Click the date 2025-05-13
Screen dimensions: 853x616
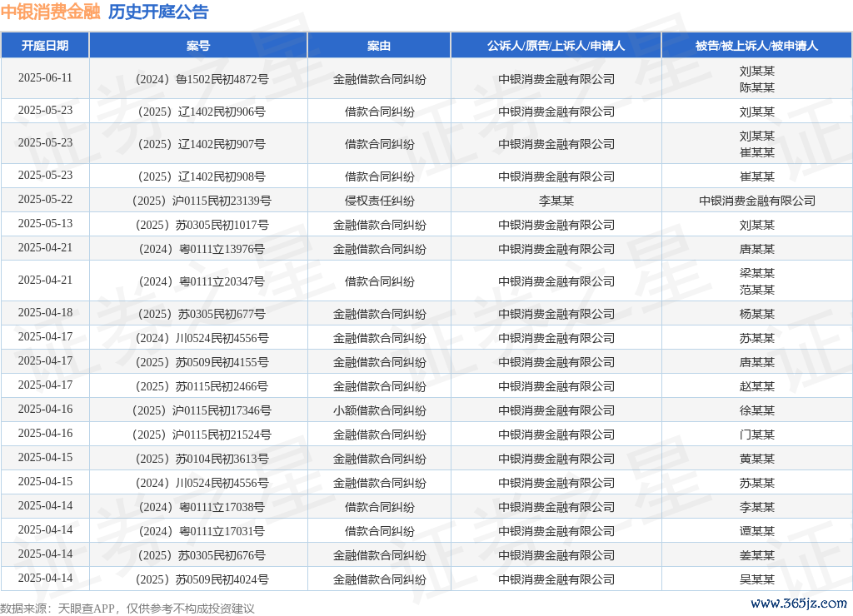point(45,223)
